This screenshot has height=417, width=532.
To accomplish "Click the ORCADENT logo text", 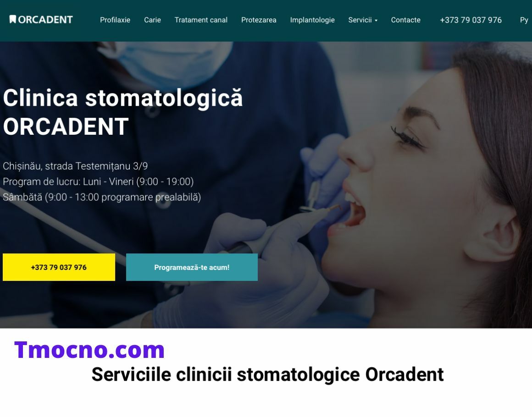I will [x=45, y=20].
